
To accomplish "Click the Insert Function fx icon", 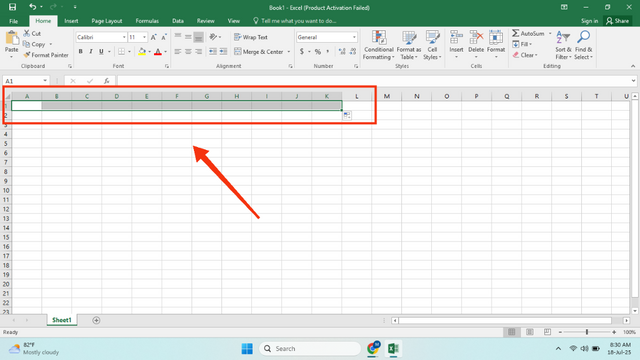I will point(106,81).
